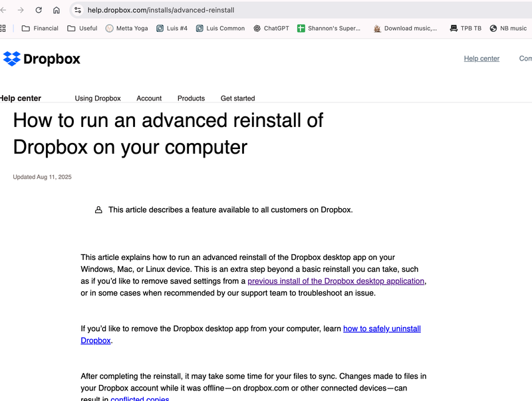This screenshot has width=532, height=401.
Task: Click the article title heading
Action: (168, 134)
